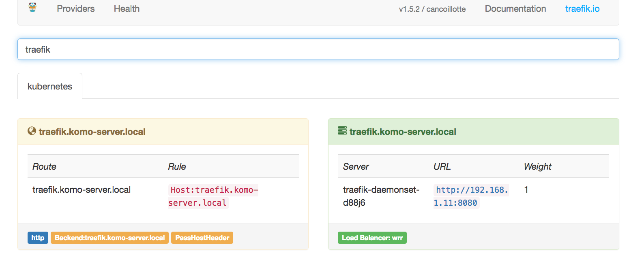Click the globe icon on frontend panel

coord(32,131)
